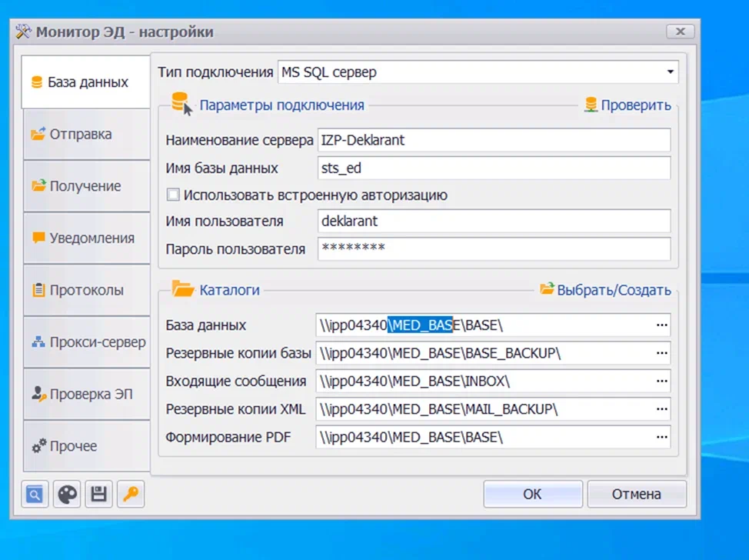Click the orange key icon button
749x560 pixels.
coord(131,494)
